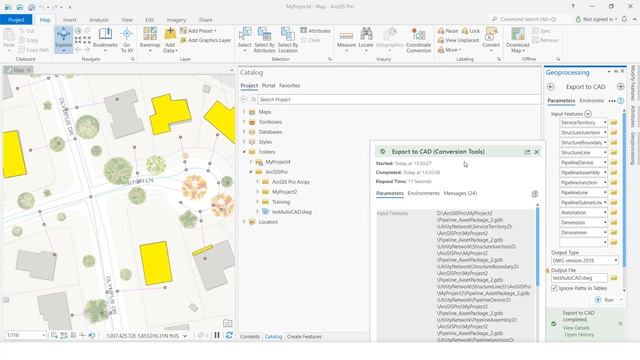The height and width of the screenshot is (360, 640).
Task: Go back in the Geoprocessing pane
Action: pos(551,87)
